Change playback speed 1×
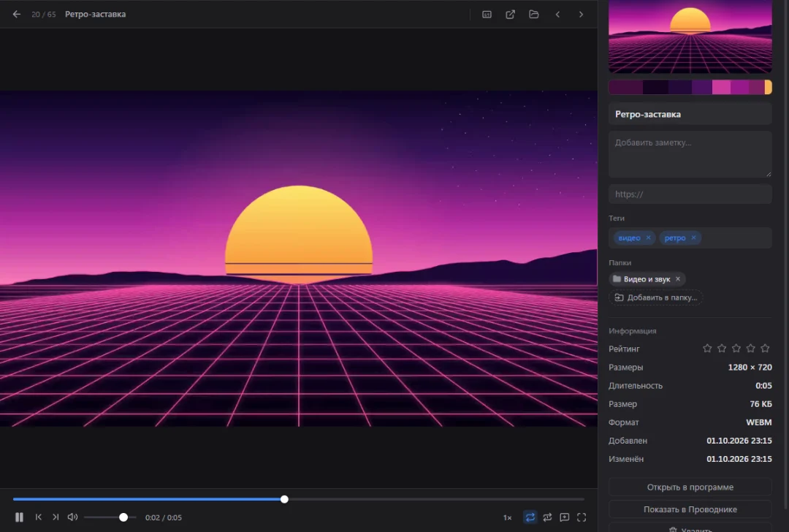This screenshot has width=789, height=532. point(507,517)
